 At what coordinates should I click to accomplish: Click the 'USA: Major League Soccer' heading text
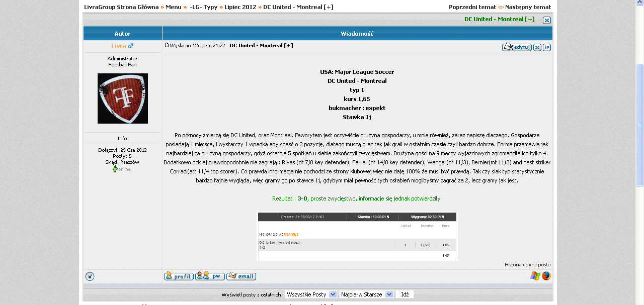tap(357, 72)
